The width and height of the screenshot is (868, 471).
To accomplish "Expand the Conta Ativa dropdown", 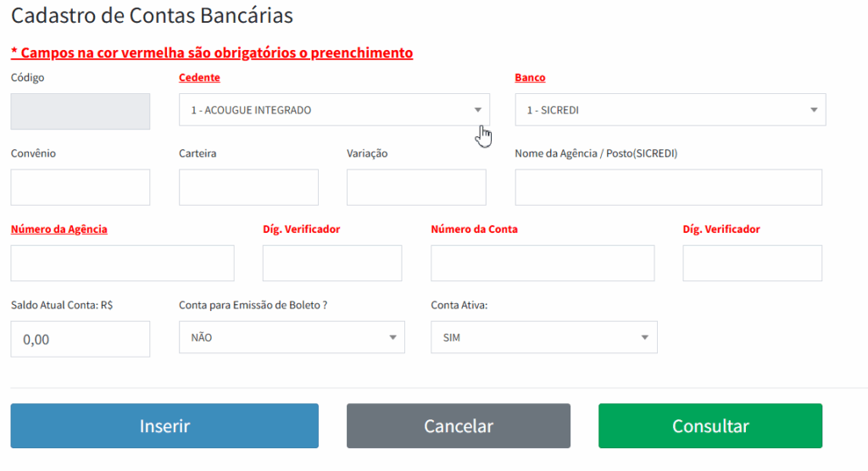I will (x=543, y=337).
